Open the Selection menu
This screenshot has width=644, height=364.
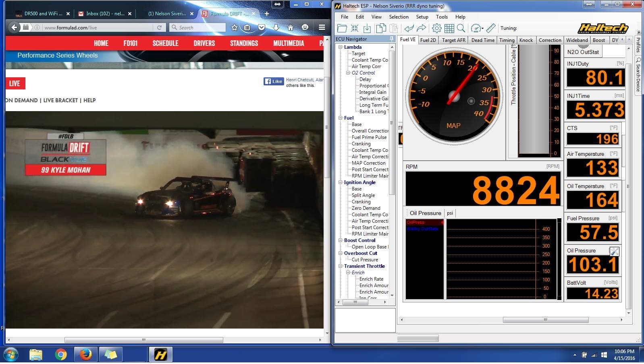coord(399,17)
